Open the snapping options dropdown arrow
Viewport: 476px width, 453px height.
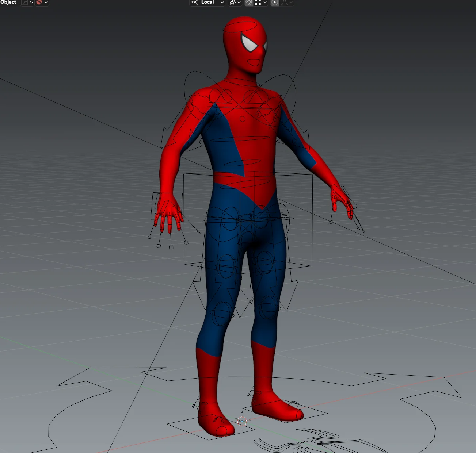265,3
